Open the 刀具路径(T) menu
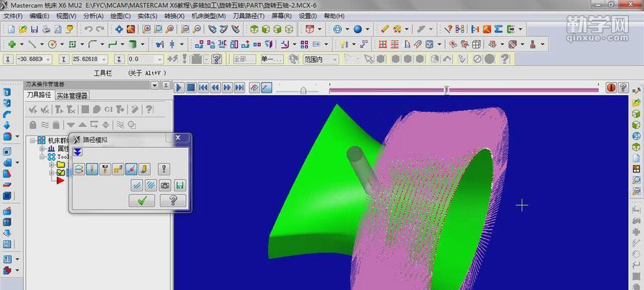Screen dimensions: 644x290 click(x=248, y=16)
